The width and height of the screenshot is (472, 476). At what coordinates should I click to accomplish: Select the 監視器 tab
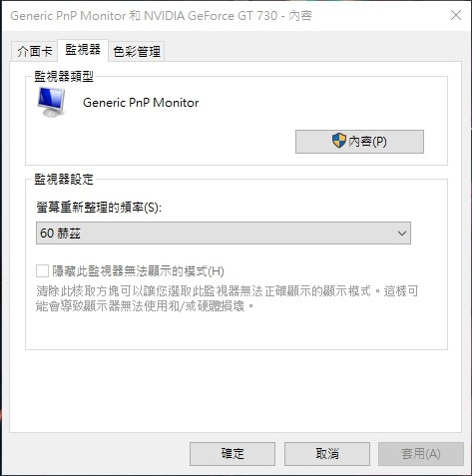click(x=83, y=50)
